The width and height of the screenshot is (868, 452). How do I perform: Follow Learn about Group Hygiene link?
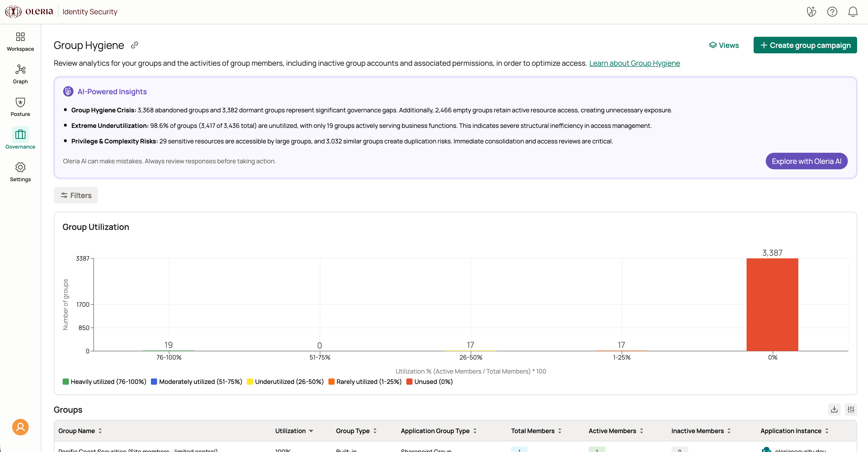point(635,63)
